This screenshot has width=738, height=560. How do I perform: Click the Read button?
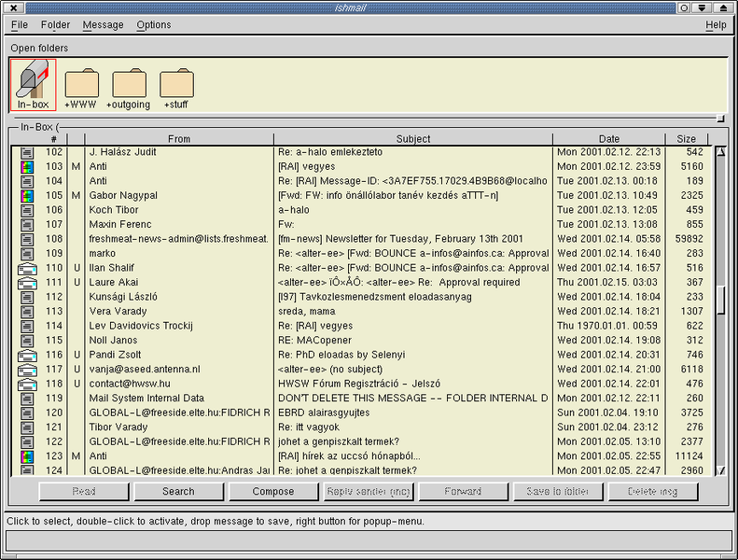[x=84, y=491]
